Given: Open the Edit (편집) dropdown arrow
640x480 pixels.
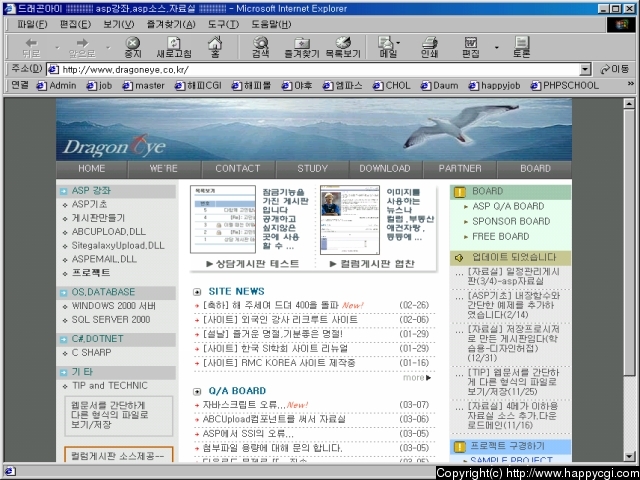Looking at the screenshot, I should click(x=496, y=47).
